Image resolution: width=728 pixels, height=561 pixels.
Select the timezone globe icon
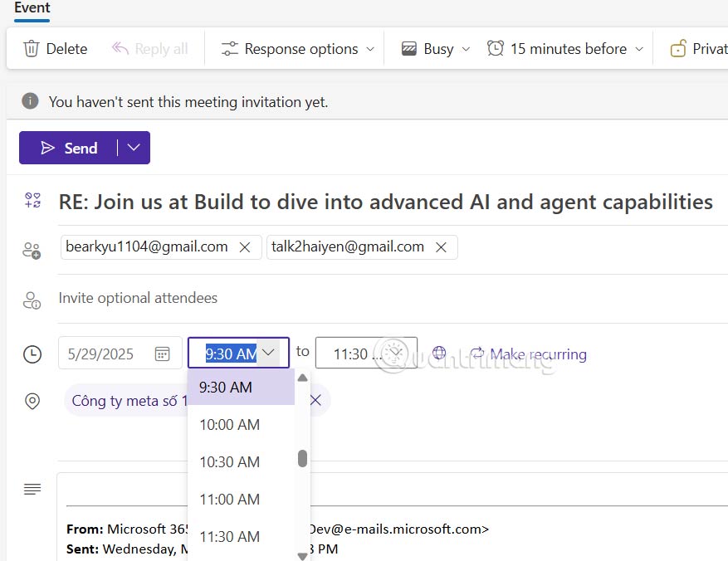439,352
